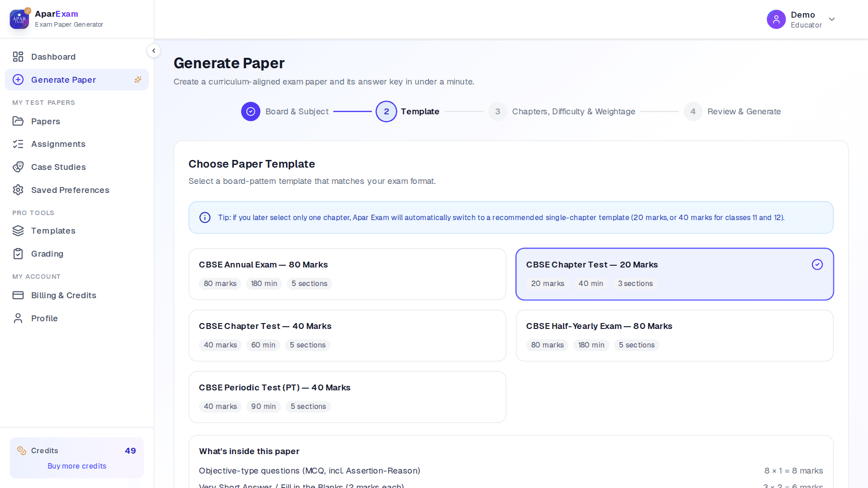Open Billing & Credits page
The image size is (868, 488).
click(x=77, y=295)
